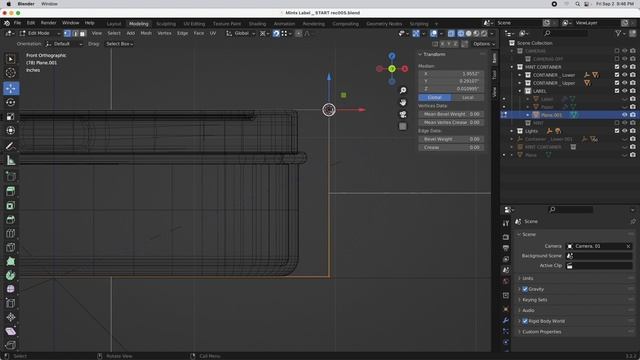The image size is (640, 360).
Task: Choose the Measure tool
Action: 11,160
